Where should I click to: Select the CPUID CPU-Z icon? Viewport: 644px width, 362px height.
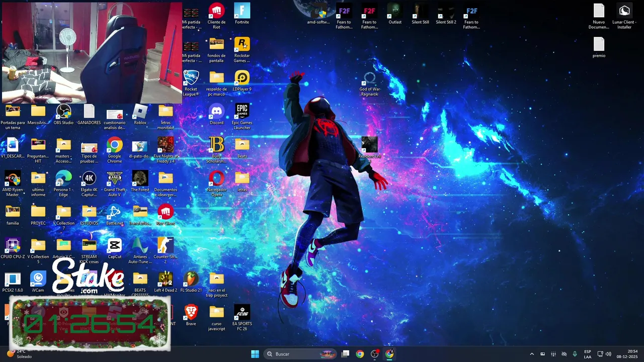(x=13, y=248)
